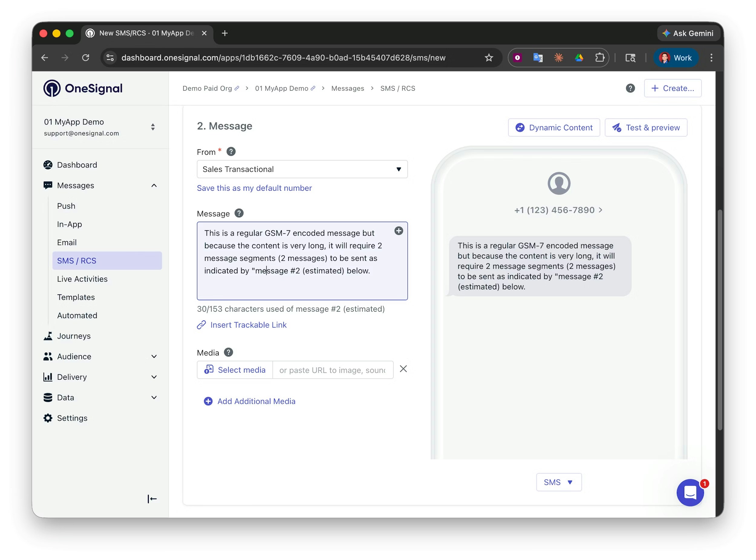Open help question mark in top bar

[x=630, y=88]
